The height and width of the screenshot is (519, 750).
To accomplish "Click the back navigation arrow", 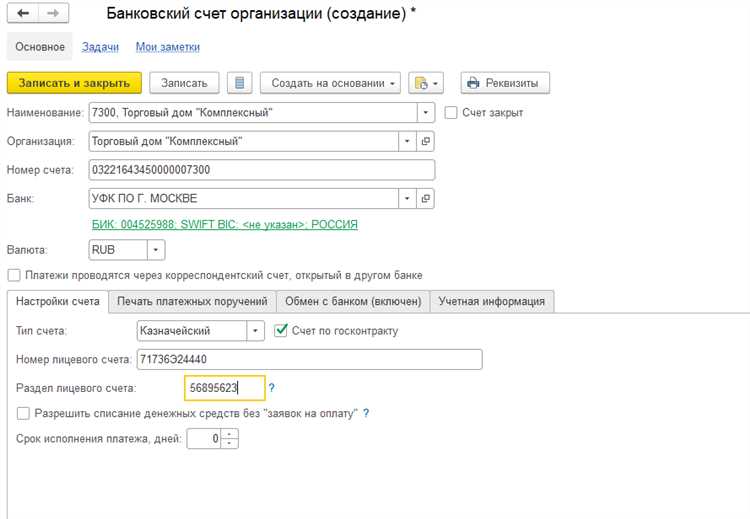I will point(22,14).
